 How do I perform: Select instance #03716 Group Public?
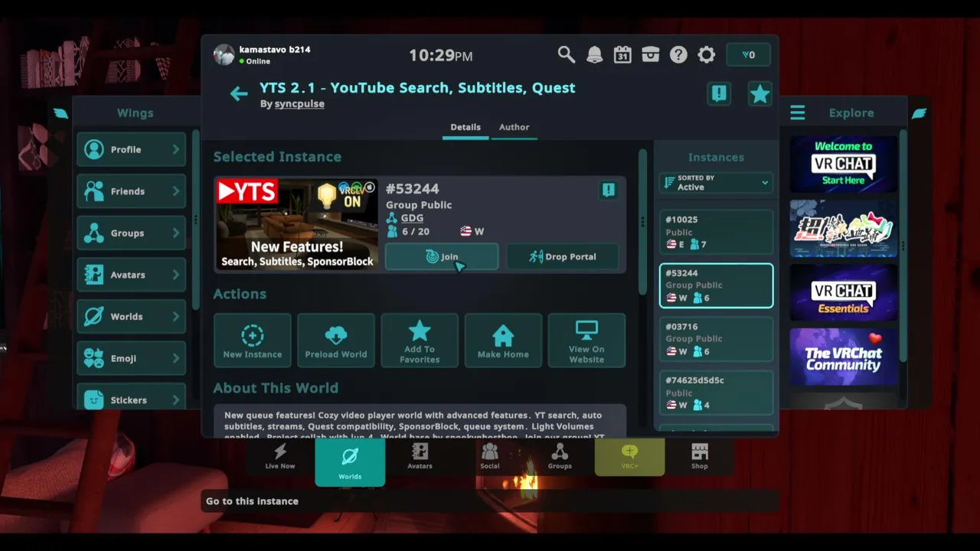click(x=716, y=339)
